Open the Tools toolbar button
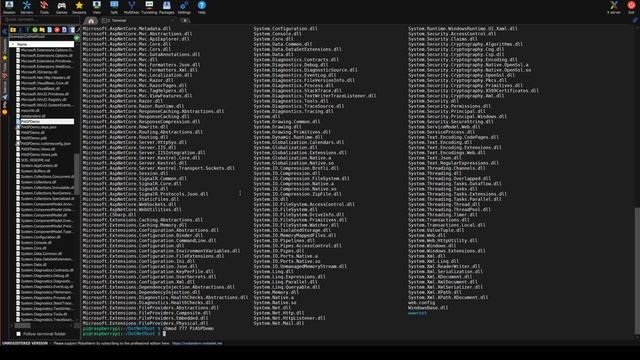Screen dimensions: 640x360 click(x=44, y=7)
